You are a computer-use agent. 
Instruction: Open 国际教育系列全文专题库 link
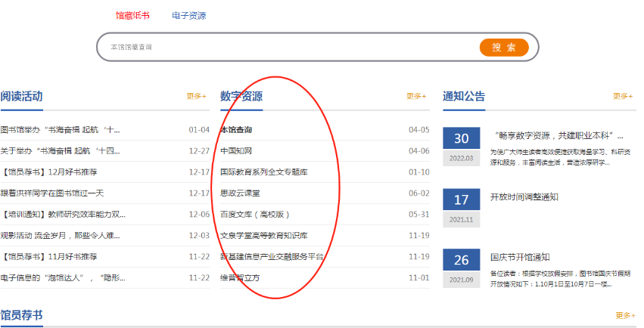click(263, 172)
